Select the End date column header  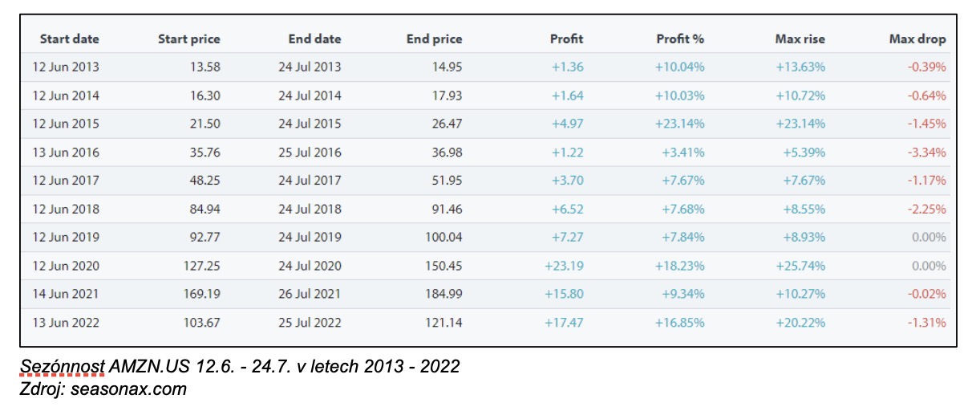(x=314, y=39)
